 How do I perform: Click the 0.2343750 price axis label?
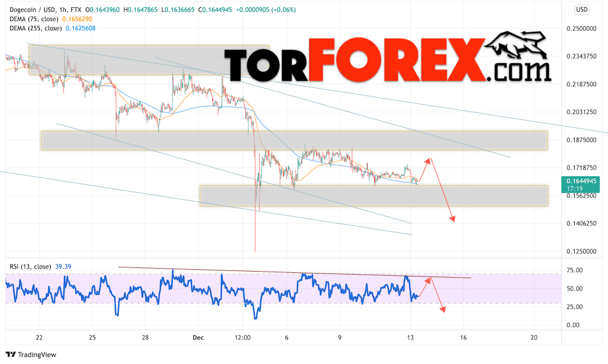click(581, 56)
